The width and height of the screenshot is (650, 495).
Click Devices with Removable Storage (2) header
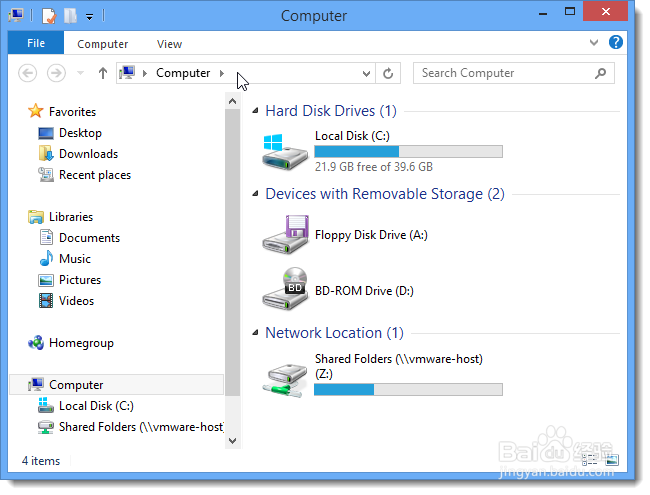click(x=385, y=194)
